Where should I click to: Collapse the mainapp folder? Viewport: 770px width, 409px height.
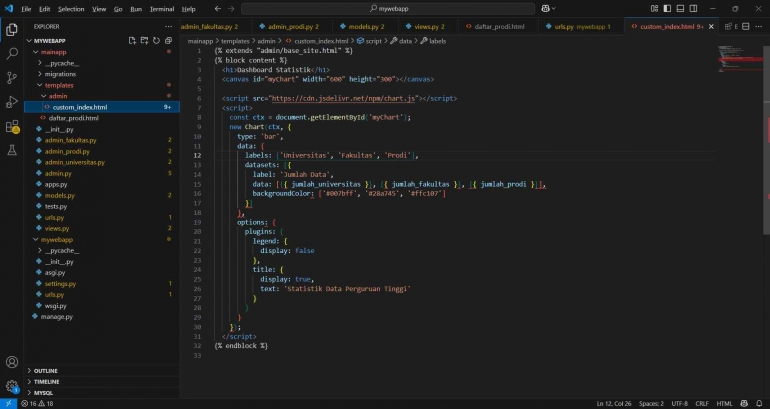pos(35,52)
